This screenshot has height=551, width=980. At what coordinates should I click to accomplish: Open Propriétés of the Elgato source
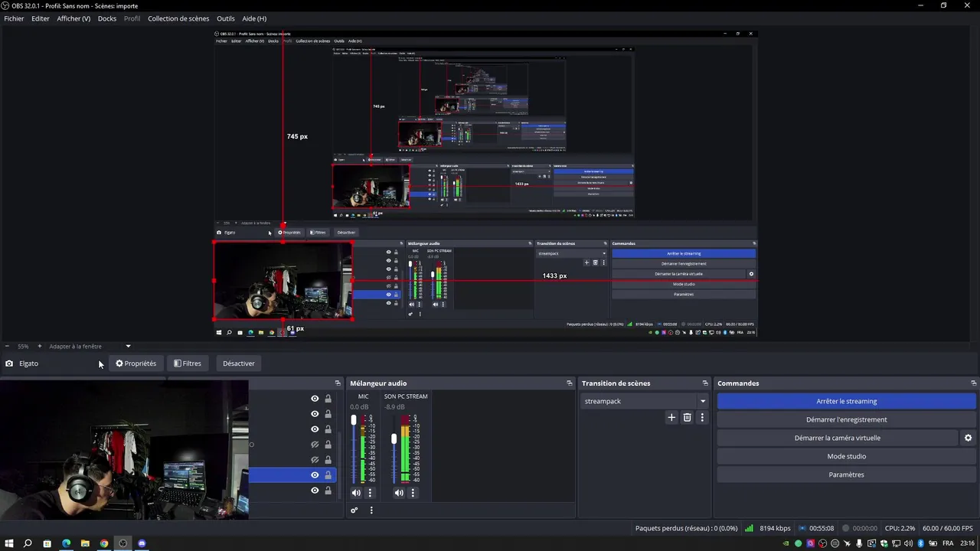[136, 364]
